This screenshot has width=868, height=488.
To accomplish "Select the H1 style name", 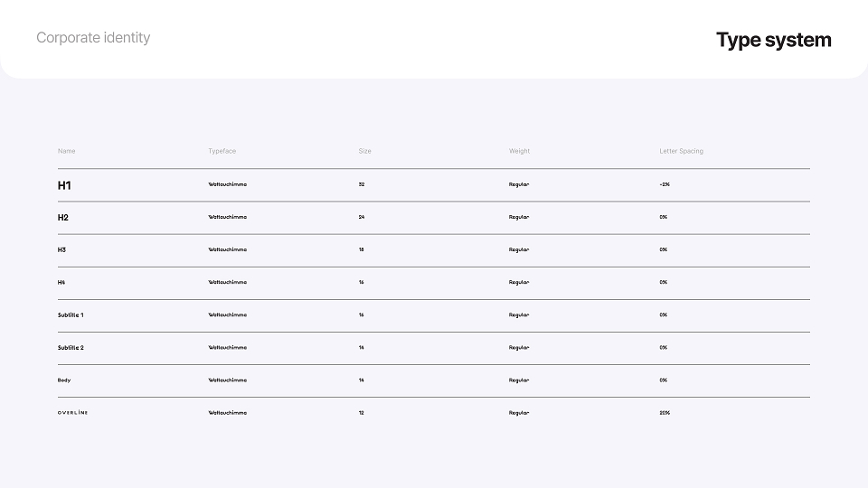I will coord(64,185).
